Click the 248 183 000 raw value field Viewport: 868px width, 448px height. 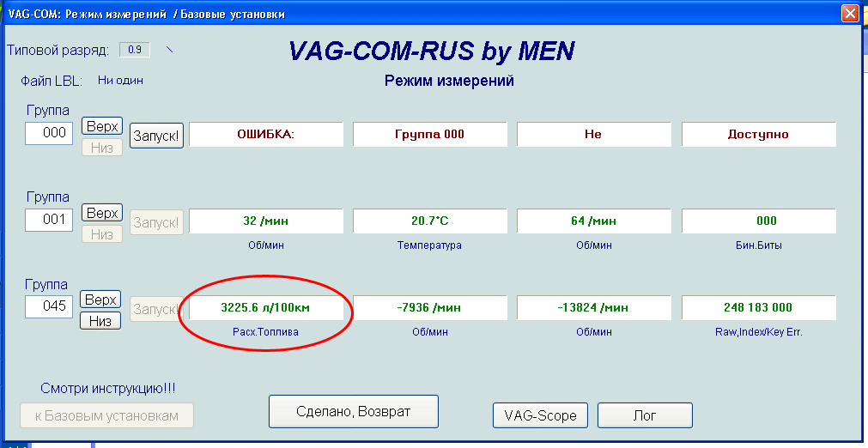click(x=758, y=307)
